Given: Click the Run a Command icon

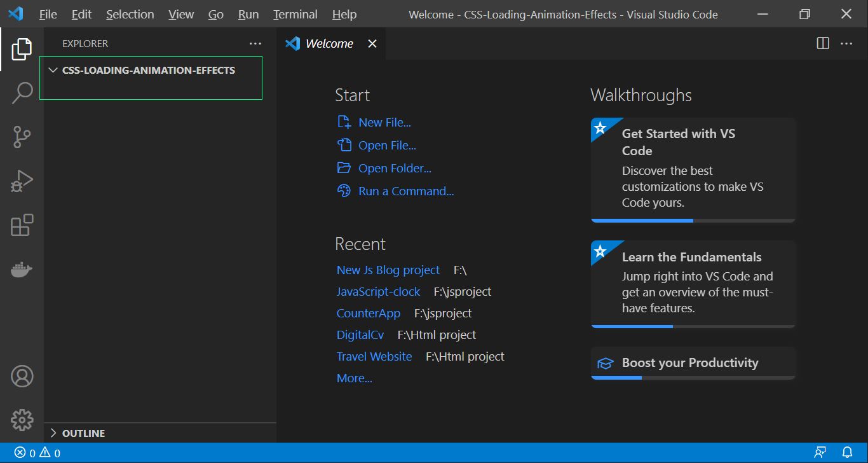Looking at the screenshot, I should click(x=344, y=191).
